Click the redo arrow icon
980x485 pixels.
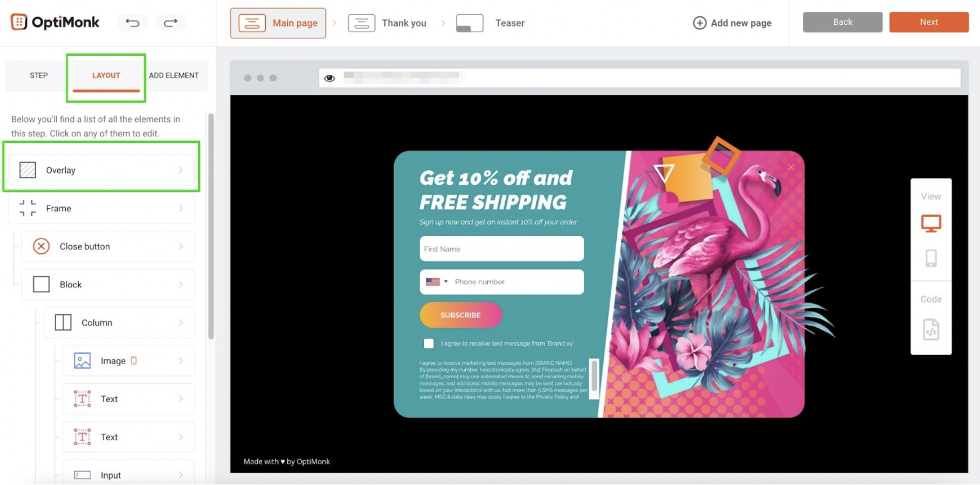tap(170, 23)
